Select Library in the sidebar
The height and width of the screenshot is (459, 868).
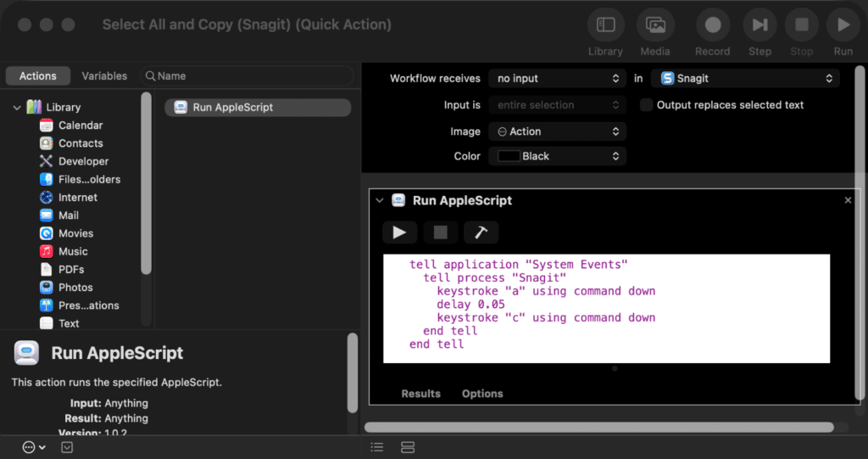tap(63, 107)
